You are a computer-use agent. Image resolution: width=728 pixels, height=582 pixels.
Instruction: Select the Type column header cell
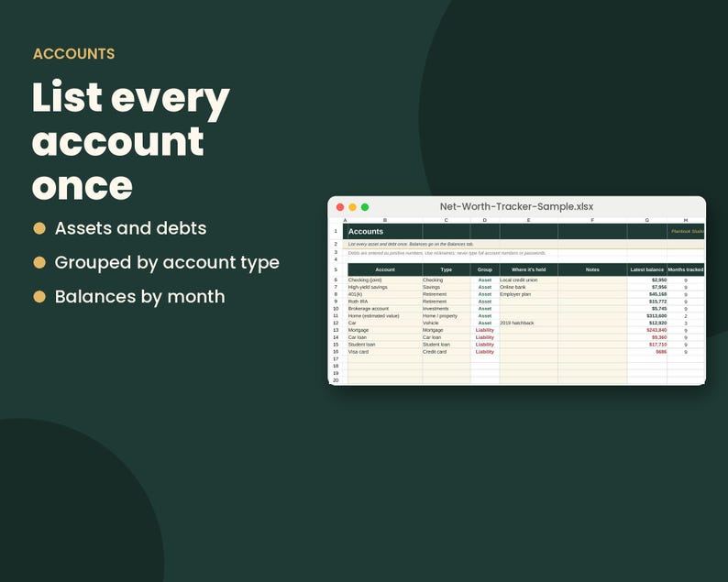[447, 269]
